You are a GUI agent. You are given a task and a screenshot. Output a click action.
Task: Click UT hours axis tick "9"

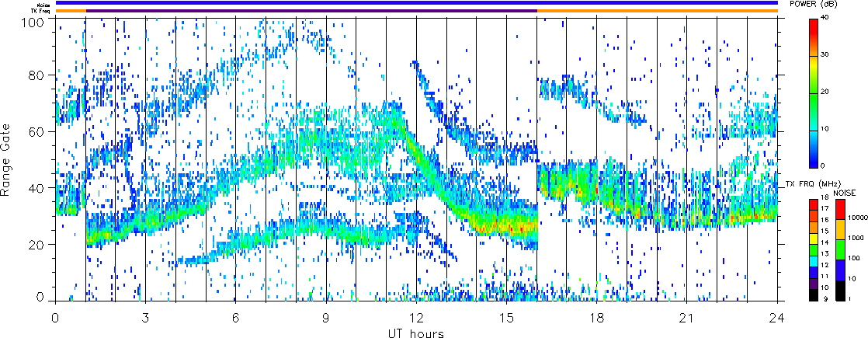(x=326, y=318)
